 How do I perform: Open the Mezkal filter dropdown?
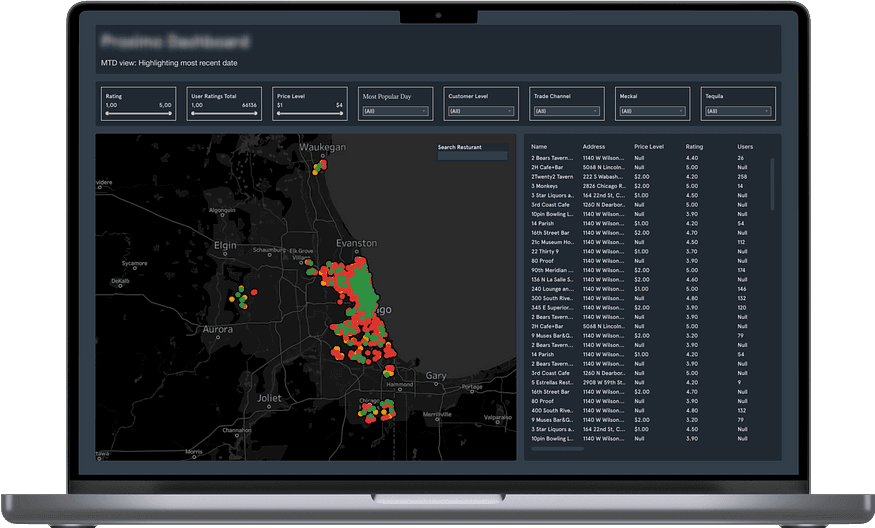click(652, 111)
